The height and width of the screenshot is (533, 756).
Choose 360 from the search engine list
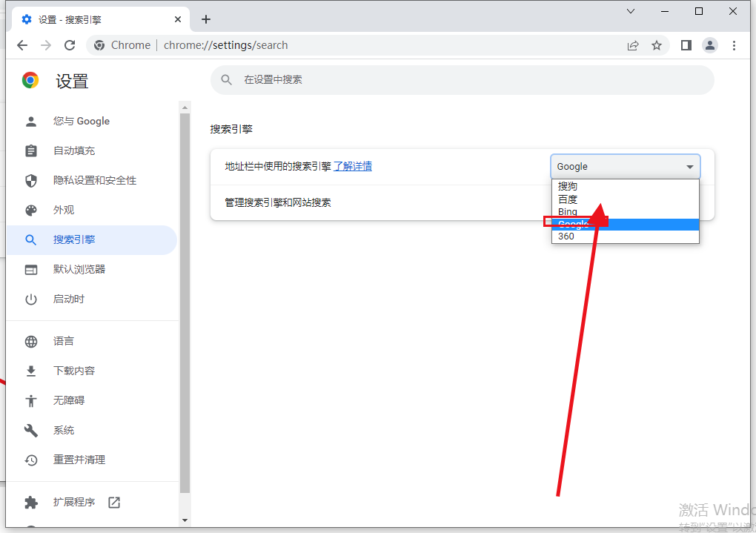(x=626, y=236)
